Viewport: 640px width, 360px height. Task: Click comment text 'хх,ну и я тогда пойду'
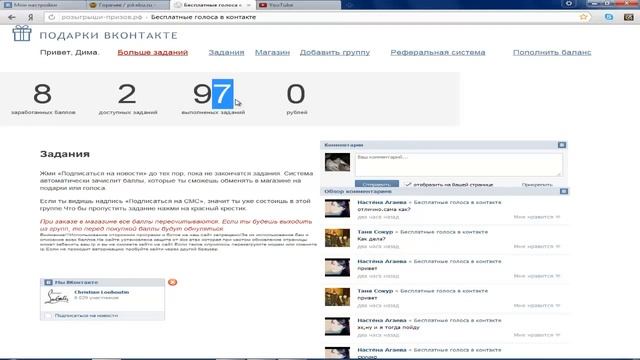coord(388,327)
